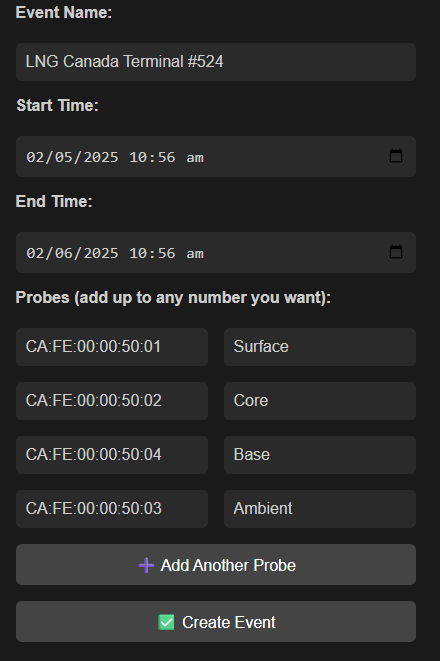Screen dimensions: 440x661
Task: Edit MAC address ending in 50:01
Action: point(112,347)
